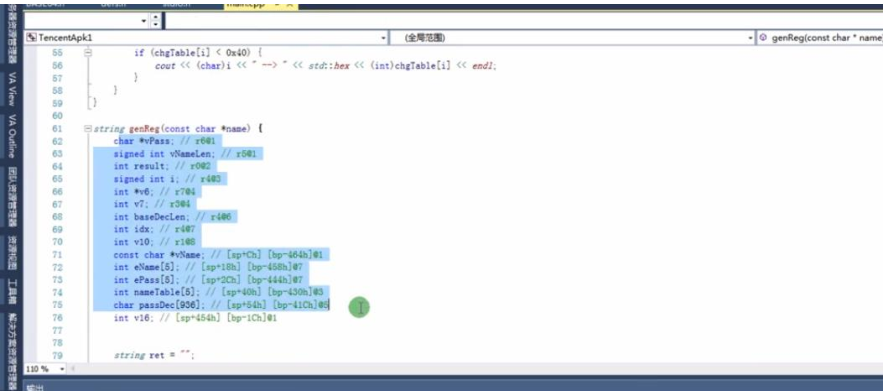Click line number 76 in the gutter
Viewport: 883px width, 391px height.
56,318
